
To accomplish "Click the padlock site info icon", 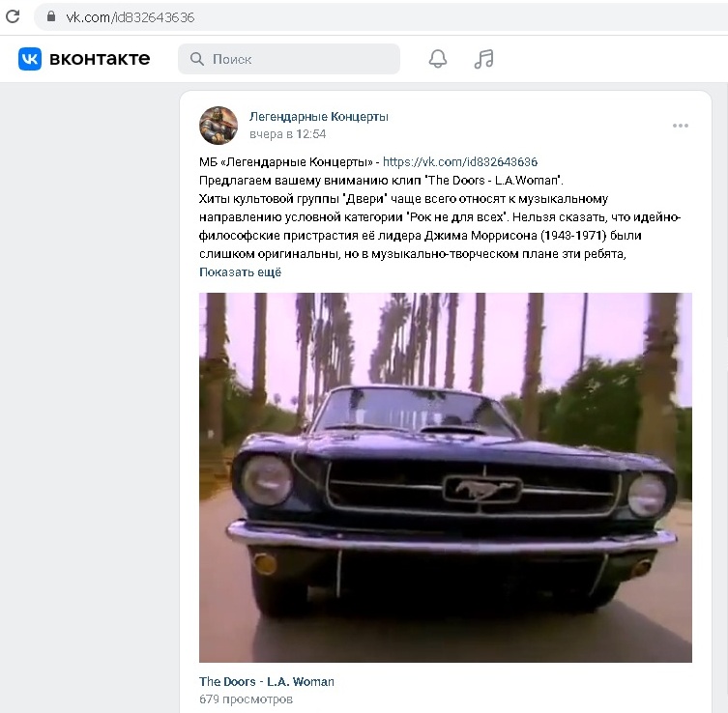I will [51, 16].
